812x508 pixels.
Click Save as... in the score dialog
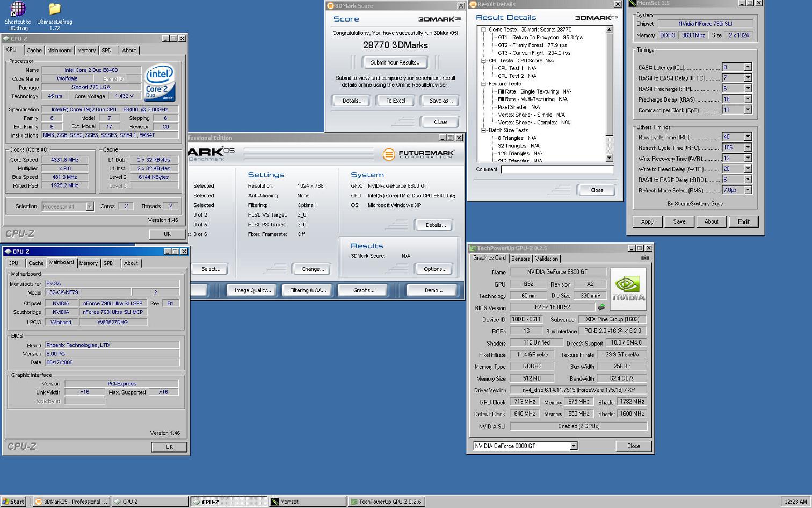click(441, 101)
